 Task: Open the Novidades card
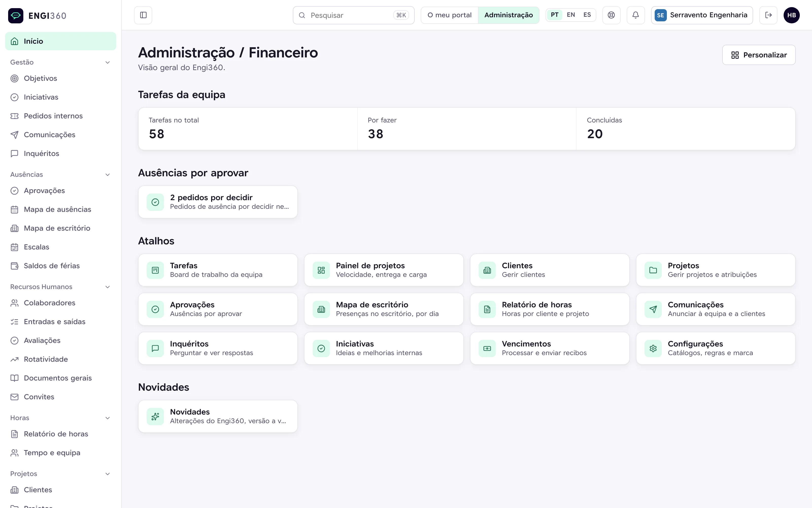tap(218, 416)
